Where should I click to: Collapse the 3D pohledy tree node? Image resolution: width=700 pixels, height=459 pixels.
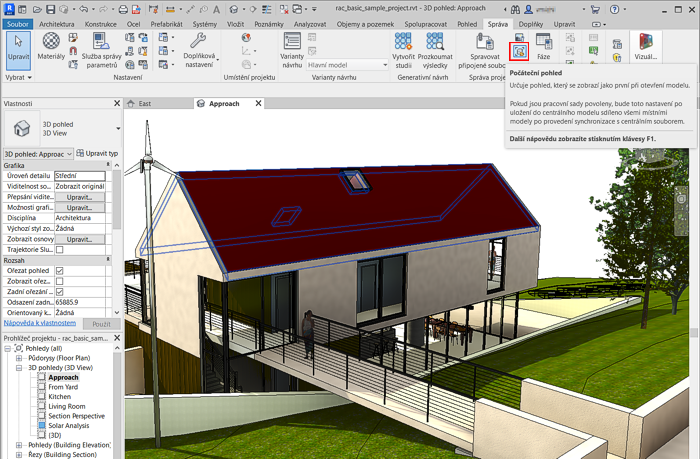(19, 367)
